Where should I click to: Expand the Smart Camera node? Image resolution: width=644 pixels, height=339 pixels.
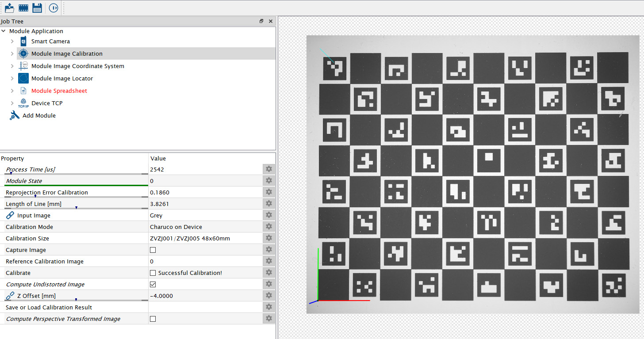(x=12, y=41)
